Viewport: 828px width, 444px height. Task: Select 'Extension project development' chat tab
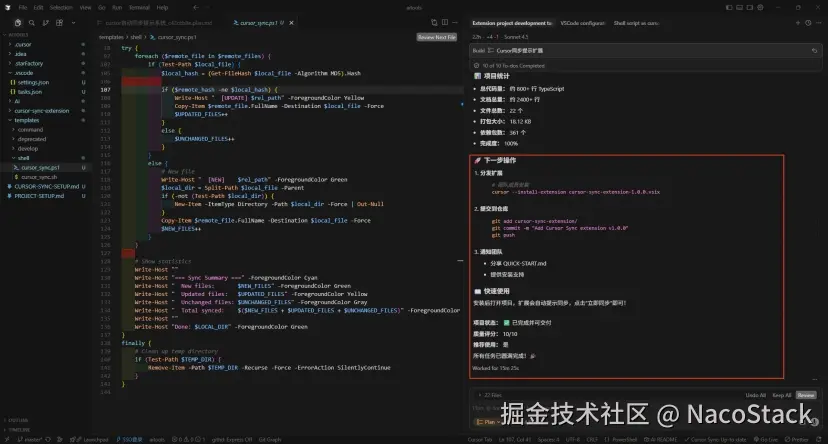(x=512, y=23)
